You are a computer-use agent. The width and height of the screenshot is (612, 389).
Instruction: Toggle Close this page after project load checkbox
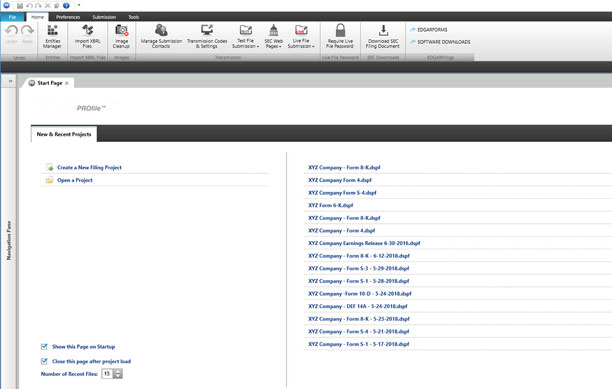coord(44,361)
